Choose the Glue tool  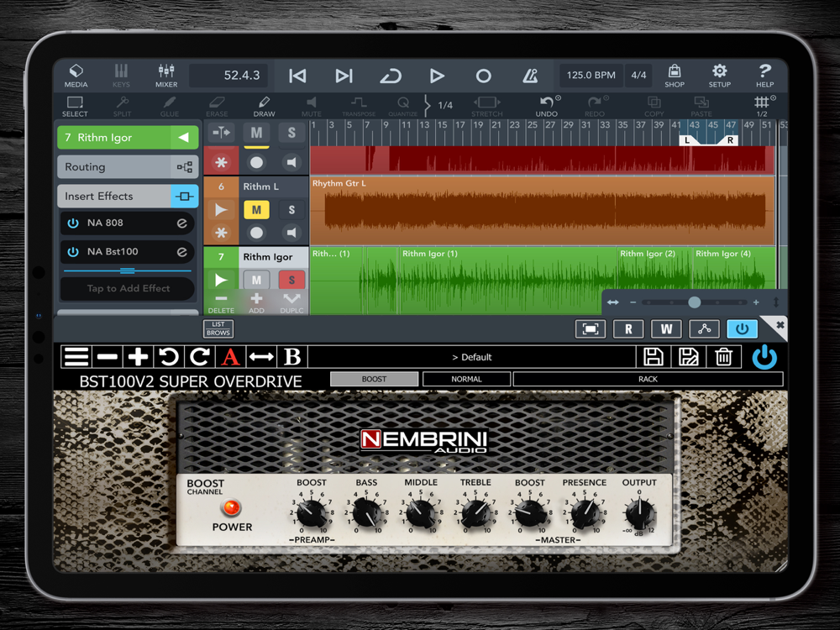pos(170,106)
